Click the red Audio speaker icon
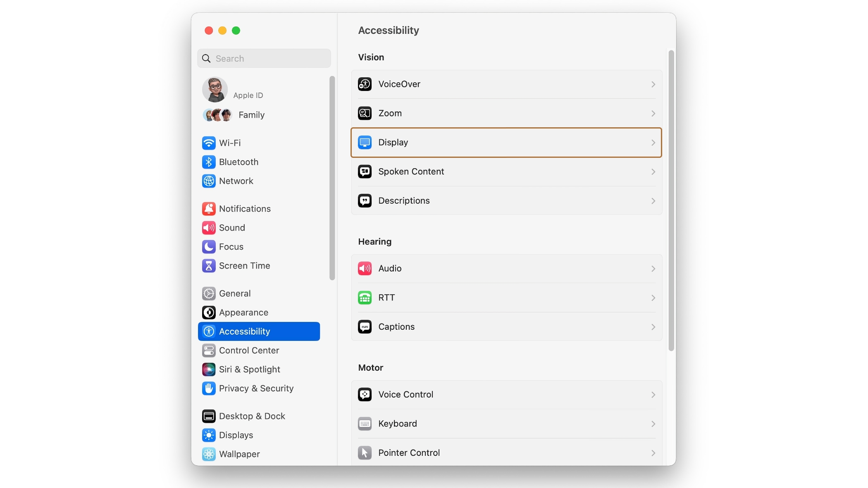The height and width of the screenshot is (488, 868). coord(365,269)
